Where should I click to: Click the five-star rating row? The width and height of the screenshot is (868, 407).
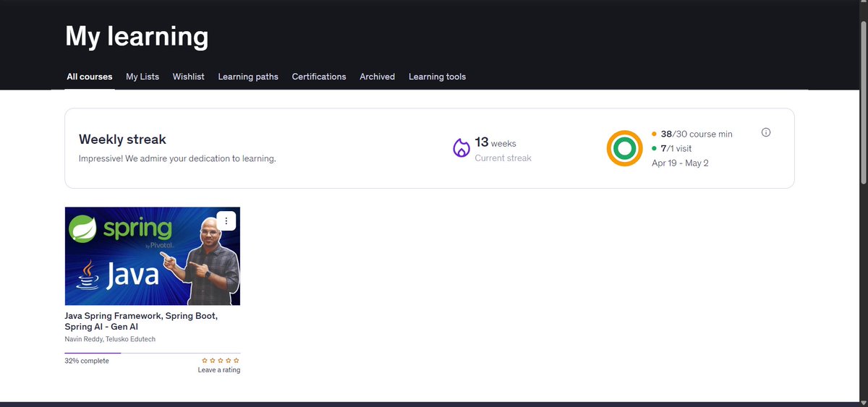[x=221, y=360]
